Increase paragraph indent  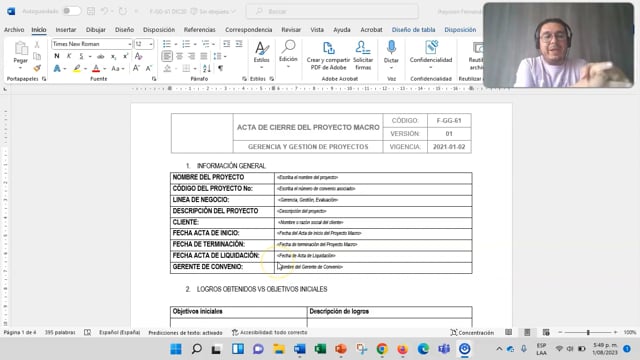(x=239, y=44)
